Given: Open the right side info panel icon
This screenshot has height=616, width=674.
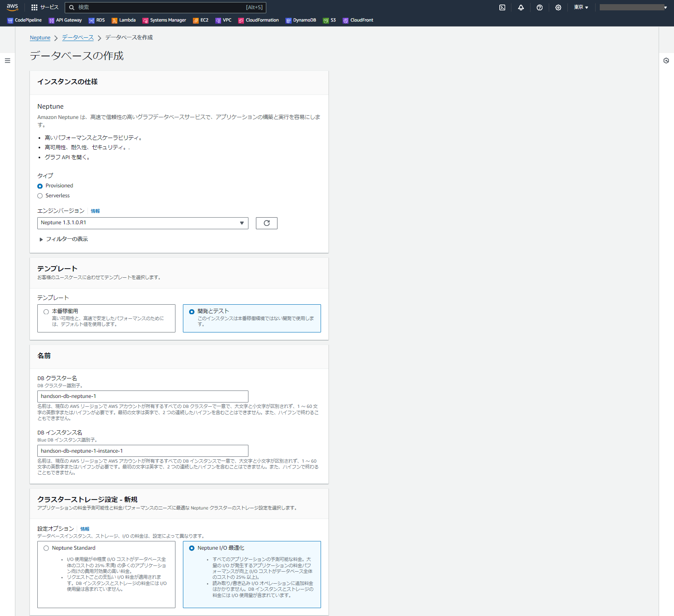Looking at the screenshot, I should click(666, 61).
